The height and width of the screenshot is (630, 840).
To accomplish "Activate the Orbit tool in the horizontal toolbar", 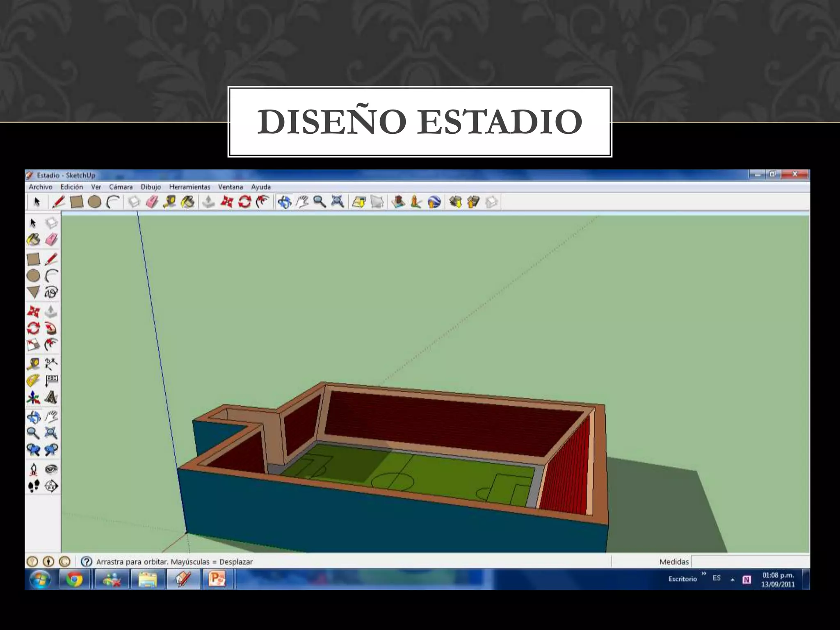I will [x=284, y=202].
